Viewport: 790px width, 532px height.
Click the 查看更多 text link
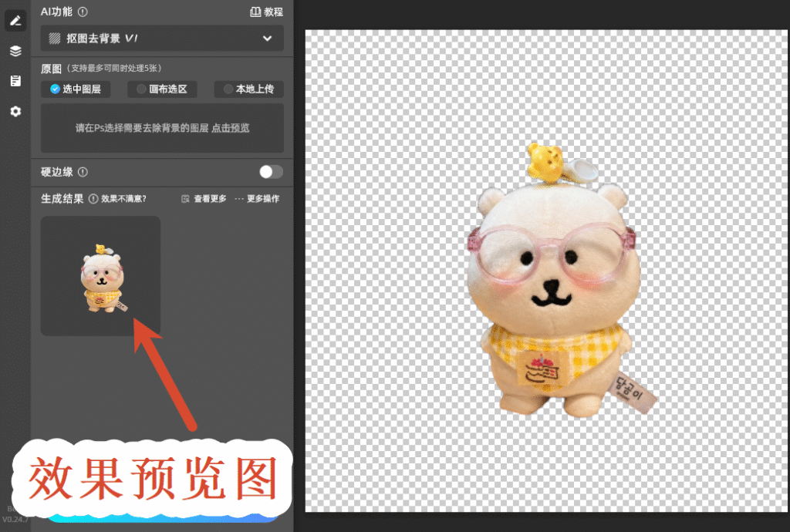click(x=210, y=199)
